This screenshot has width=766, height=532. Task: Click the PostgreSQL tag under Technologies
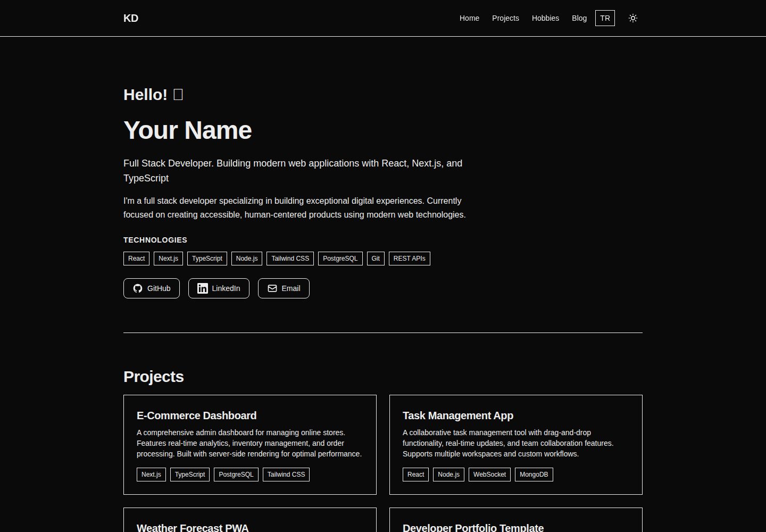click(x=340, y=259)
